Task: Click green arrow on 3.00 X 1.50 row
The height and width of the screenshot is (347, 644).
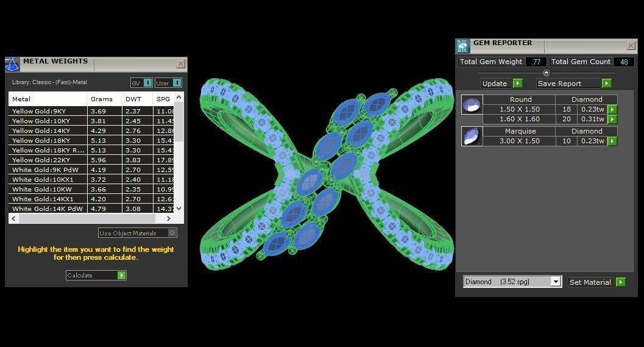Action: (x=612, y=141)
